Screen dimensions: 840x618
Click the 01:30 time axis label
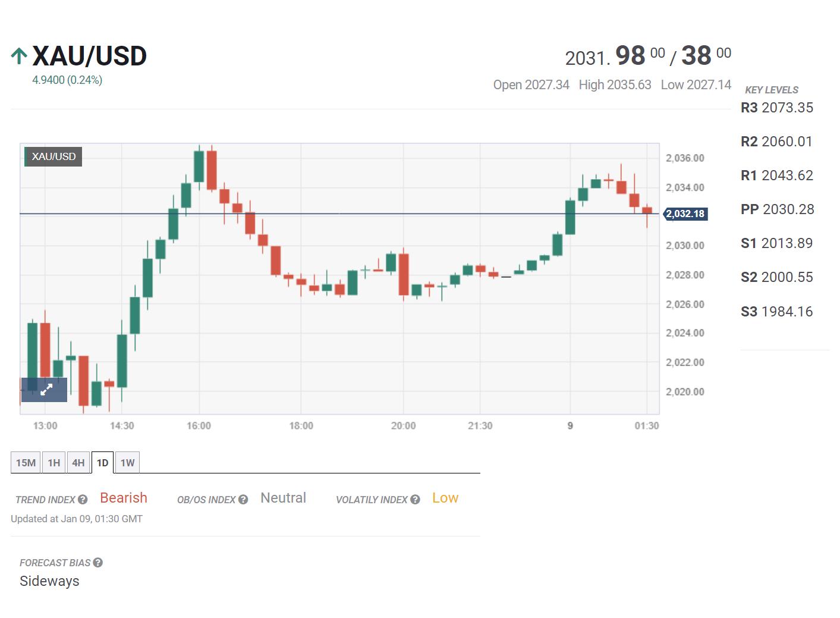(647, 426)
